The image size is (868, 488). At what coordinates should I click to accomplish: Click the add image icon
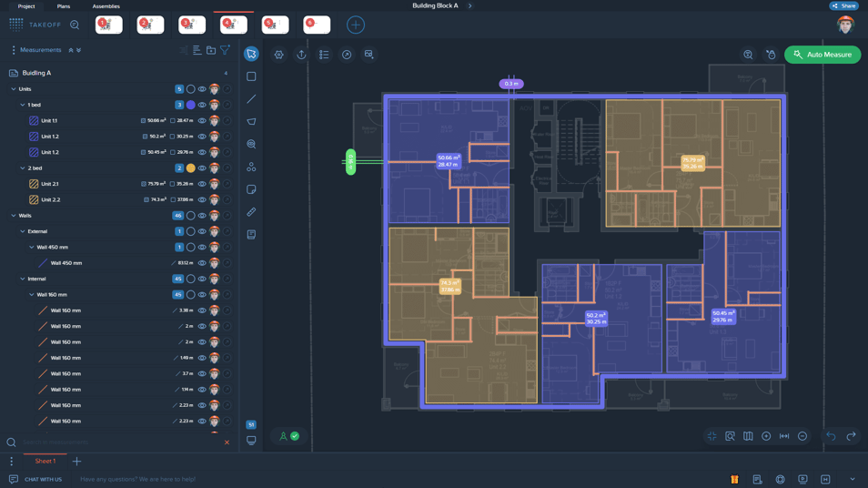coord(368,55)
